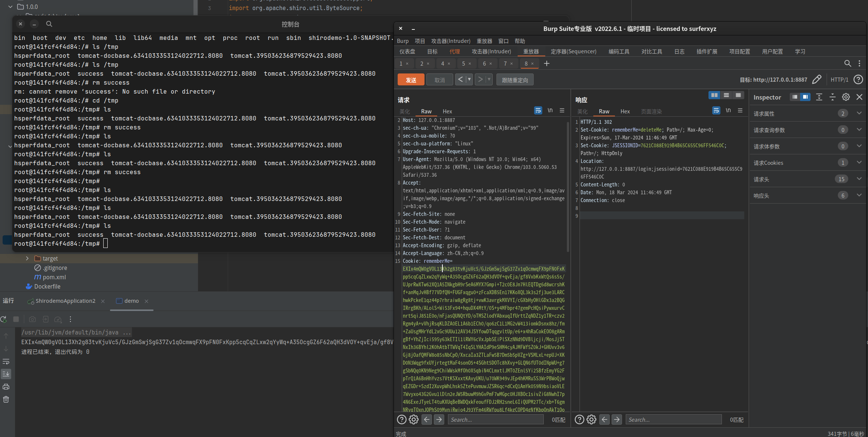This screenshot has width=868, height=437.
Task: Collapse all Inspector sections icon
Action: [832, 97]
